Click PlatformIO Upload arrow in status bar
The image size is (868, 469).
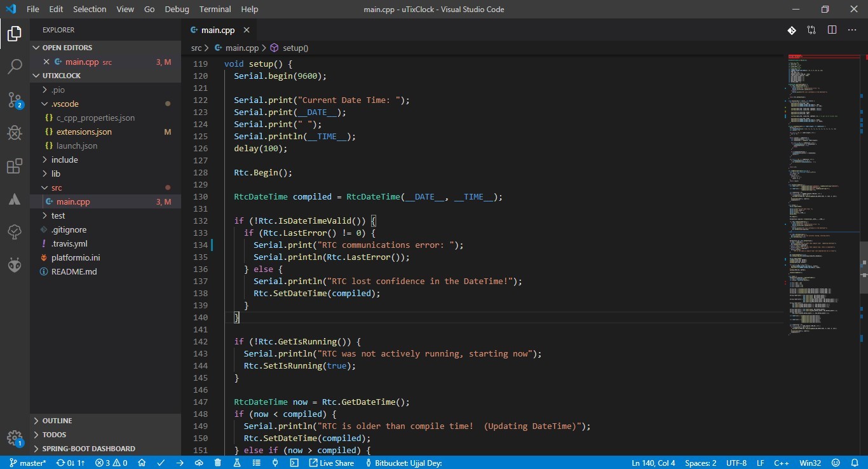pyautogui.click(x=180, y=463)
